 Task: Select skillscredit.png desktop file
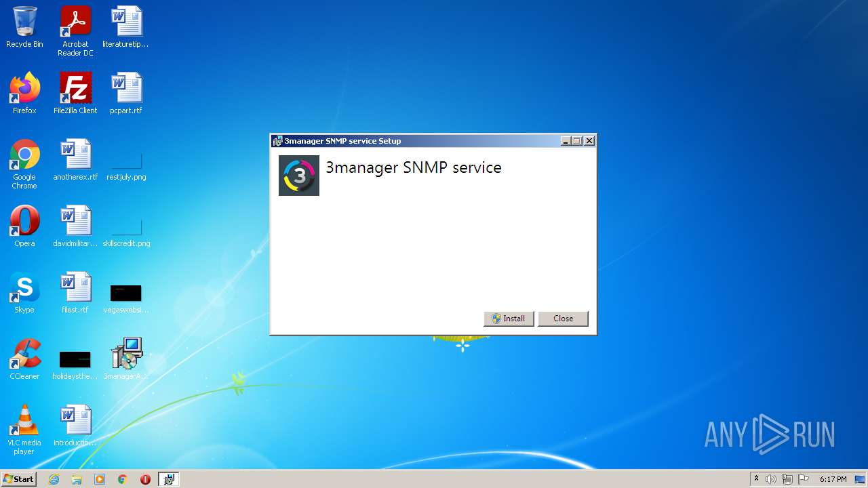(126, 232)
